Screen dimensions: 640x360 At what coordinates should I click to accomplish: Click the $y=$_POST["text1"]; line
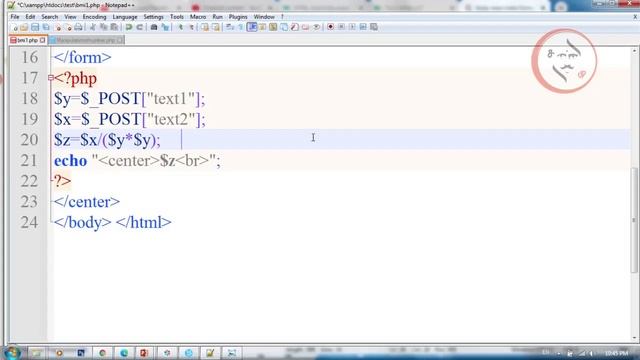click(130, 99)
